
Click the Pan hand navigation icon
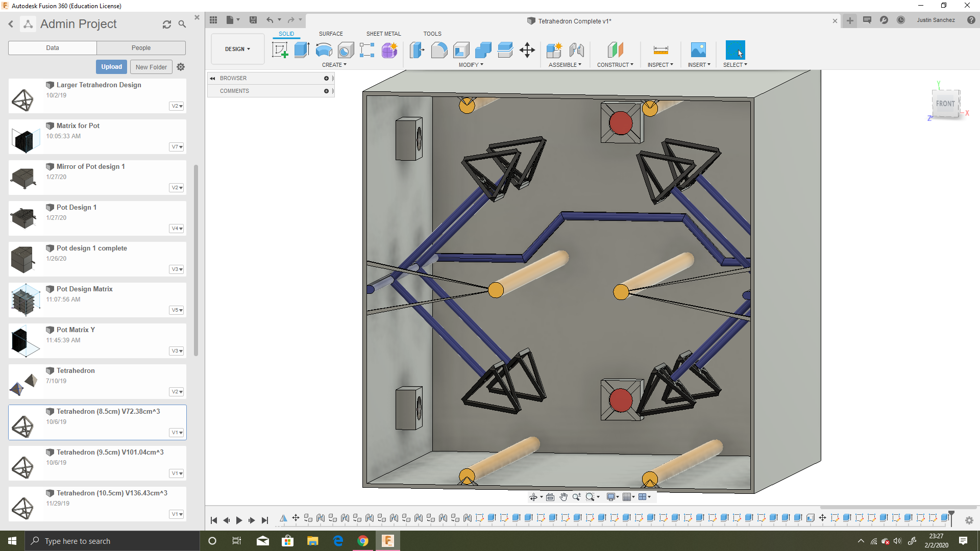(563, 497)
